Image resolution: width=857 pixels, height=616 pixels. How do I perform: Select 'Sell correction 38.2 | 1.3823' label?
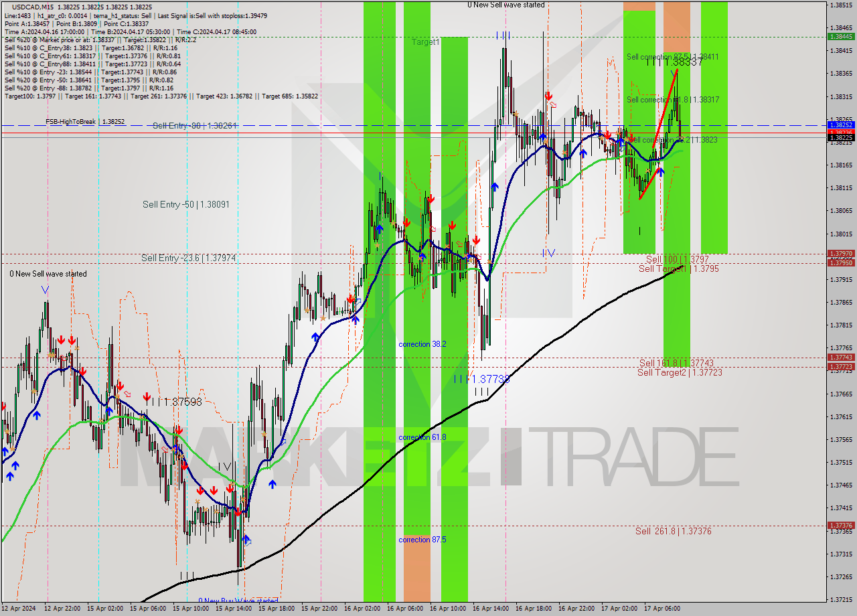tap(673, 140)
